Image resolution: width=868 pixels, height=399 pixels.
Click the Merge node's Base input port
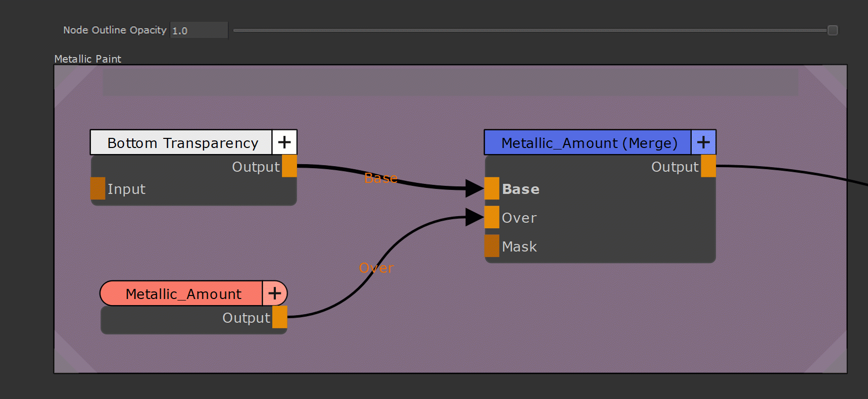[492, 188]
